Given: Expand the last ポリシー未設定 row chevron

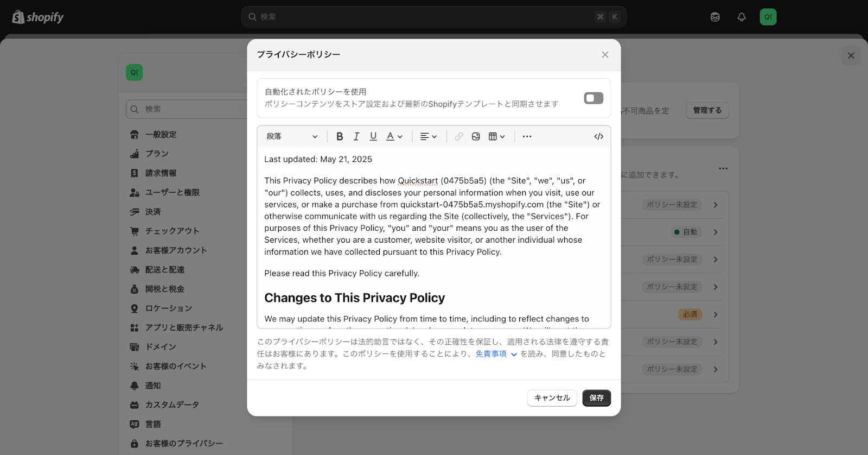Looking at the screenshot, I should tap(716, 369).
